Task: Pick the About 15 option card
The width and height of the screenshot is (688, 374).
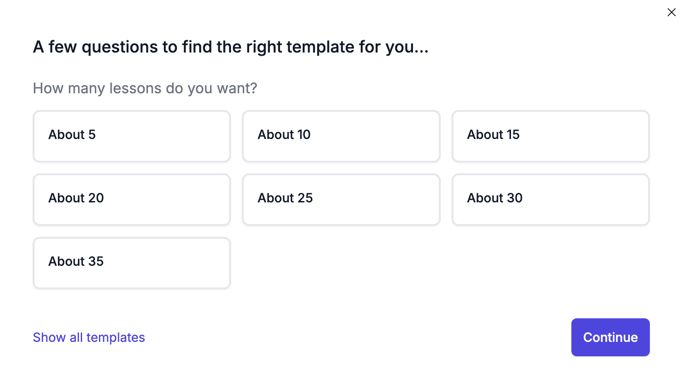Action: tap(551, 136)
